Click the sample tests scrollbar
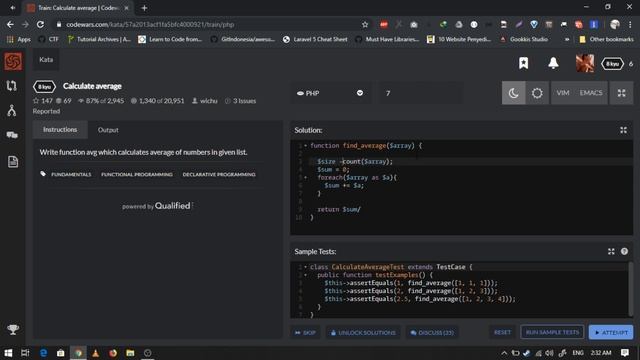 (x=631, y=289)
